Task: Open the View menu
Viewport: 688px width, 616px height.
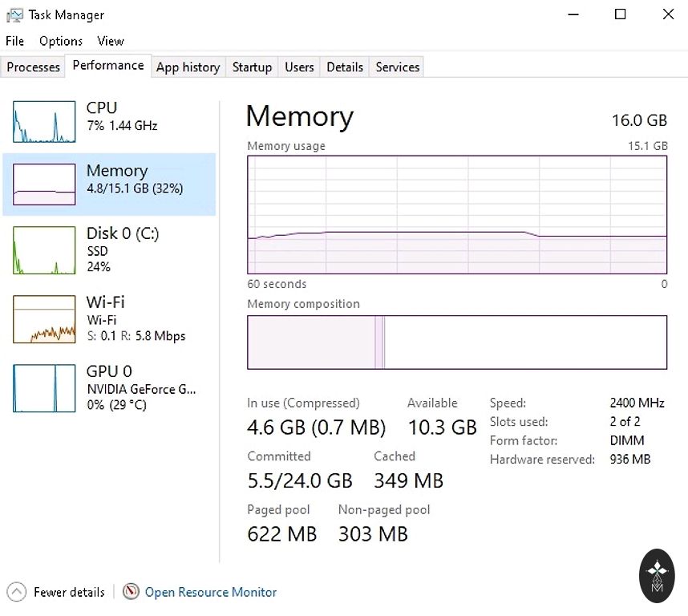Action: pyautogui.click(x=111, y=41)
